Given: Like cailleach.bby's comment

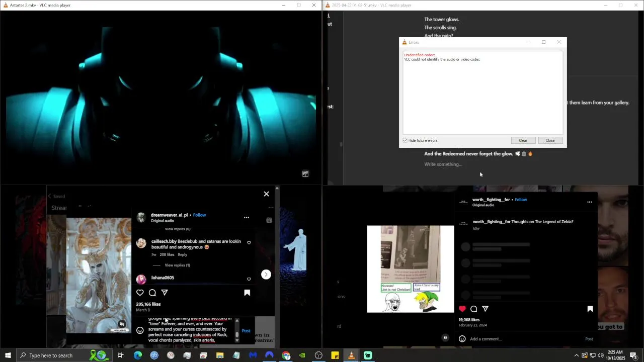Looking at the screenshot, I should (249, 243).
